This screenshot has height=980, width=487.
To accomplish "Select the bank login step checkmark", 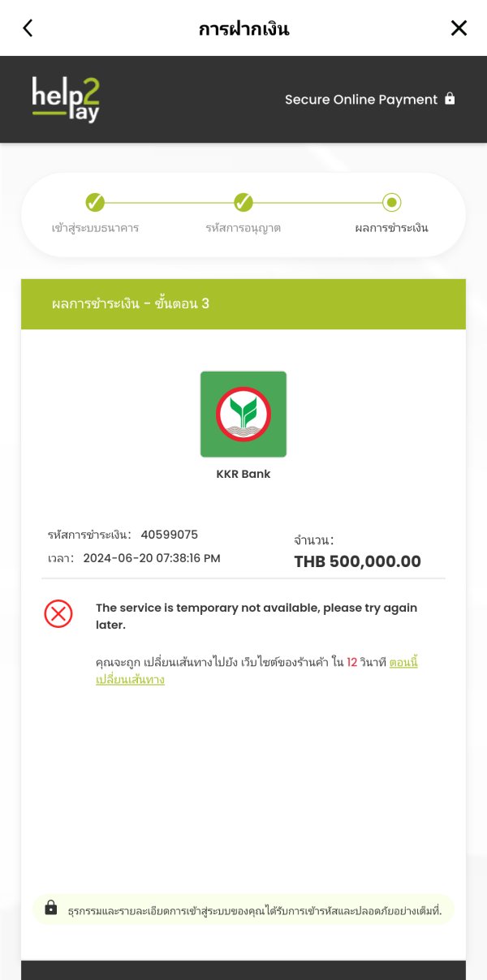I will (95, 202).
